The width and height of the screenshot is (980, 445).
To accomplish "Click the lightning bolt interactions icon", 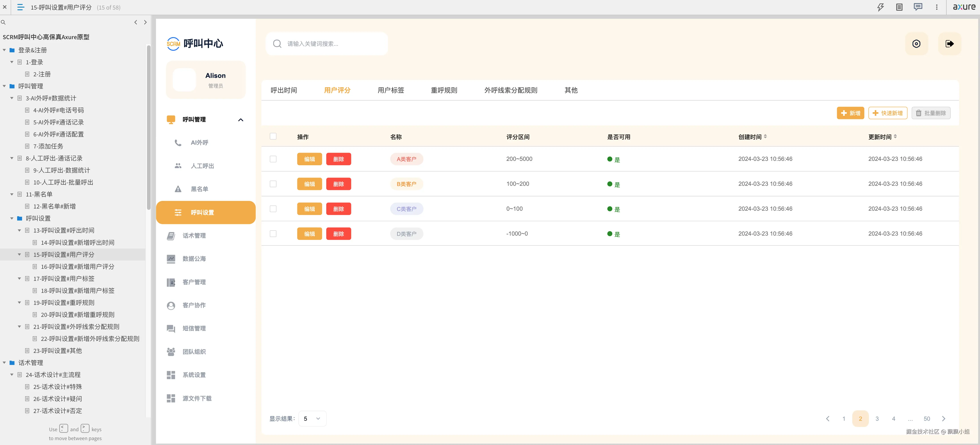I will [x=880, y=7].
